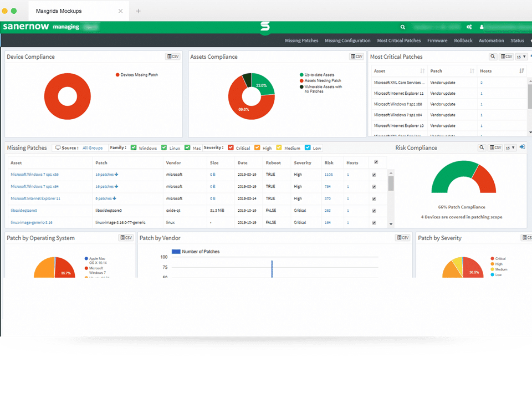
Task: Open Most Critical Patches in top navigation
Action: pos(398,40)
